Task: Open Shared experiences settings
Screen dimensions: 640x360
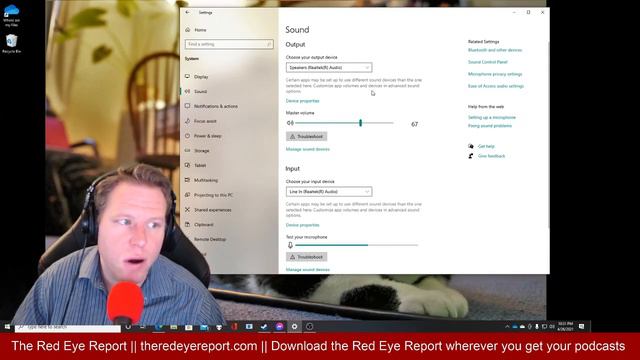Action: pyautogui.click(x=213, y=210)
